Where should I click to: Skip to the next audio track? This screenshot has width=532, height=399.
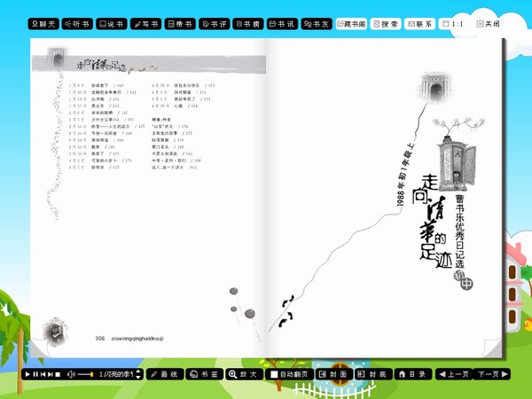(x=51, y=374)
